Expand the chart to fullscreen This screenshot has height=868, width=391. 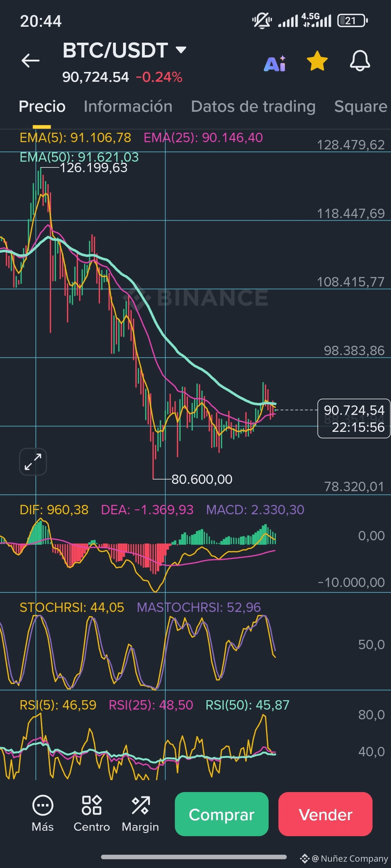point(33,462)
